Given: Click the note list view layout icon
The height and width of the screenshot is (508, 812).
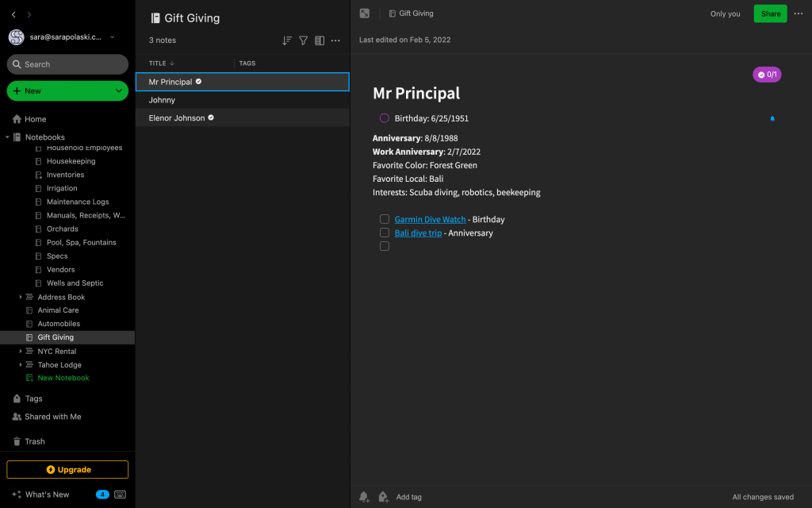Looking at the screenshot, I should pyautogui.click(x=320, y=40).
